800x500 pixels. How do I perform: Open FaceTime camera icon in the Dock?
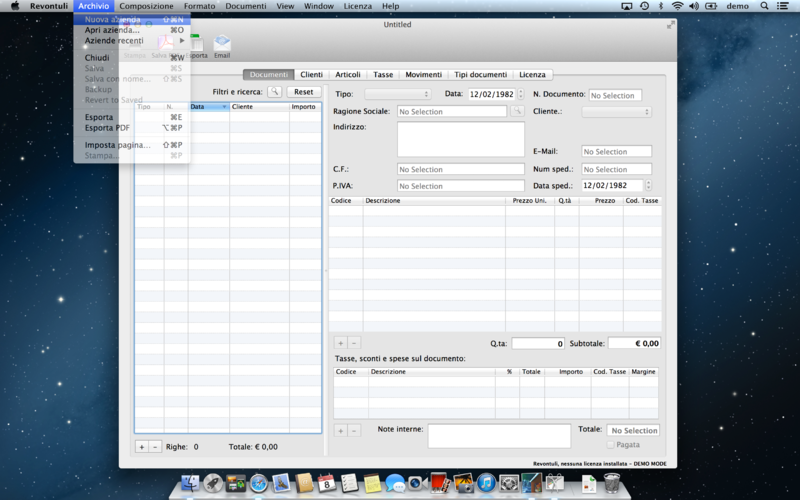pyautogui.click(x=416, y=483)
